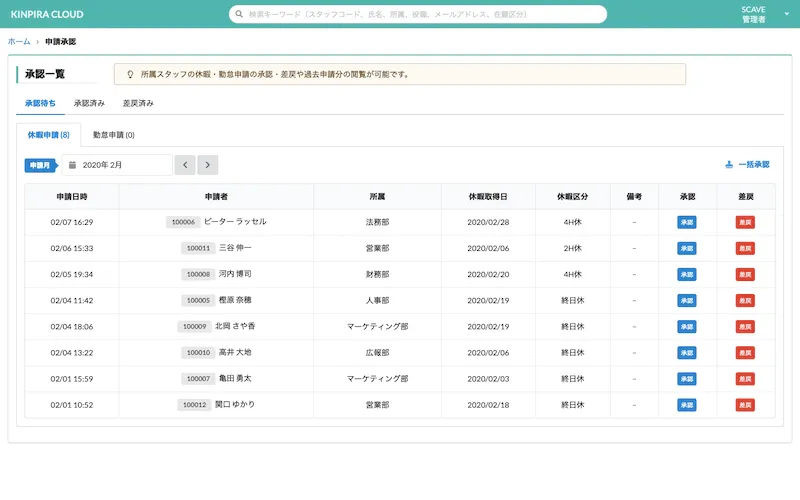This screenshot has height=500, width=800.
Task: Switch to the 承認済み tab
Action: (89, 103)
